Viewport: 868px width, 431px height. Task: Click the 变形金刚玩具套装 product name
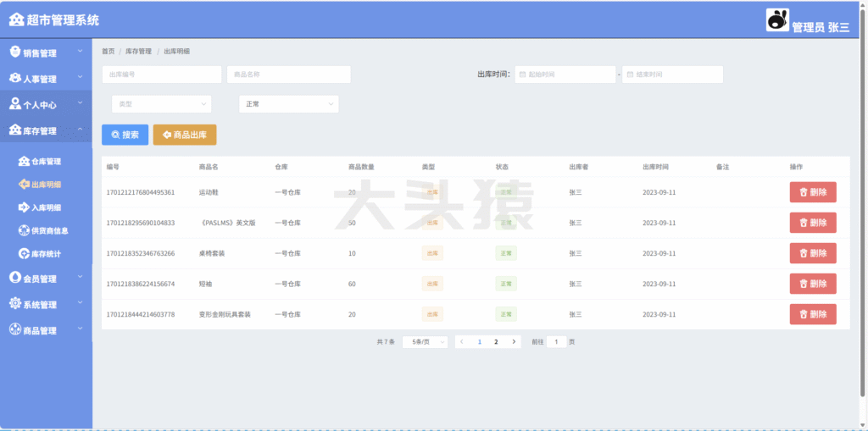(225, 314)
